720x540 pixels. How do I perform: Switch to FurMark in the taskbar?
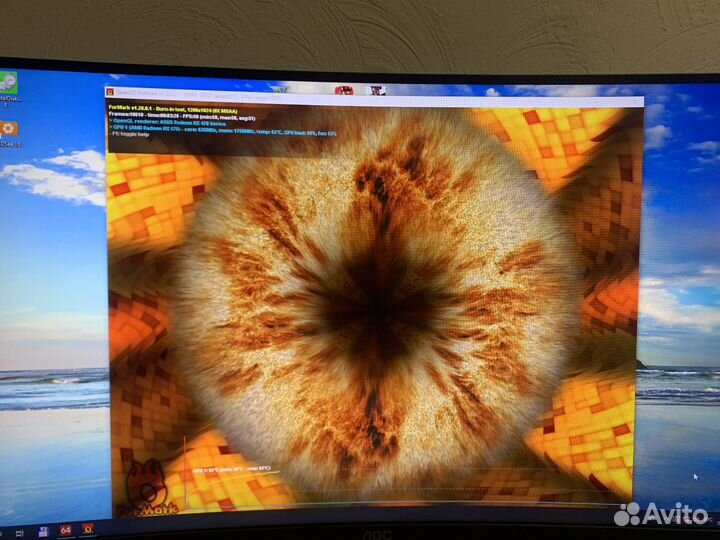pyautogui.click(x=88, y=529)
